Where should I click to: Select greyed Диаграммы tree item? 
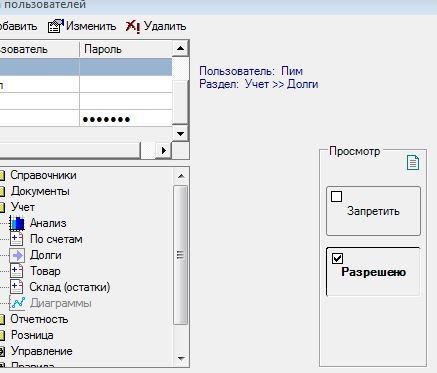[x=61, y=303]
